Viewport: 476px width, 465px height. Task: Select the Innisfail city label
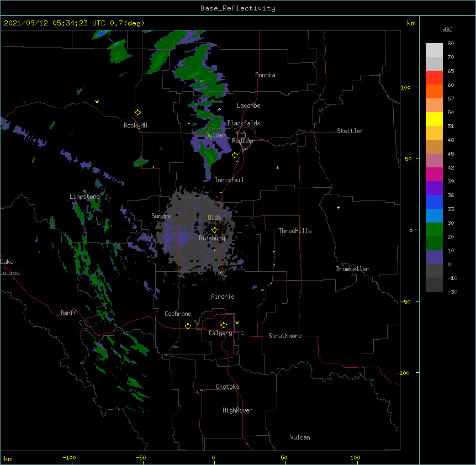point(229,180)
